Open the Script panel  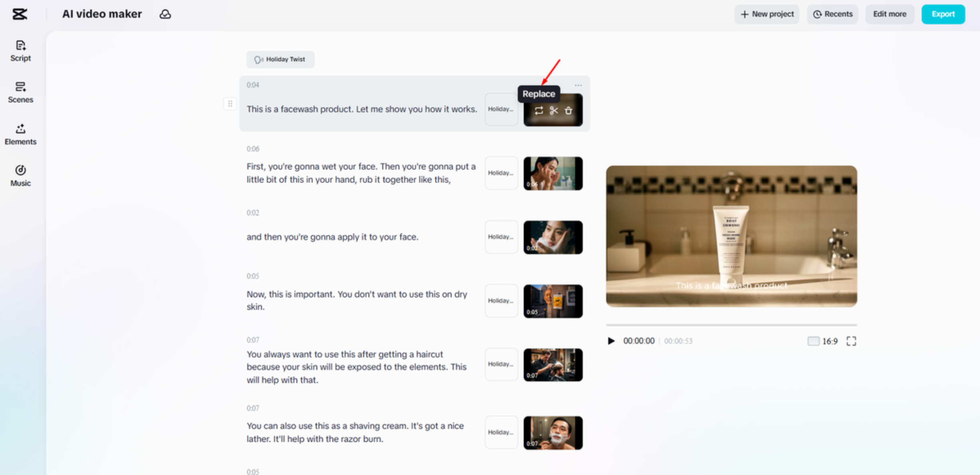(20, 51)
